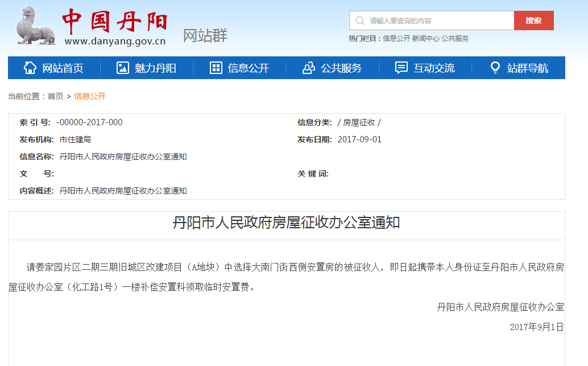This screenshot has height=366, width=588.
Task: Select 互动交流 in the navigation bar
Action: 434,68
